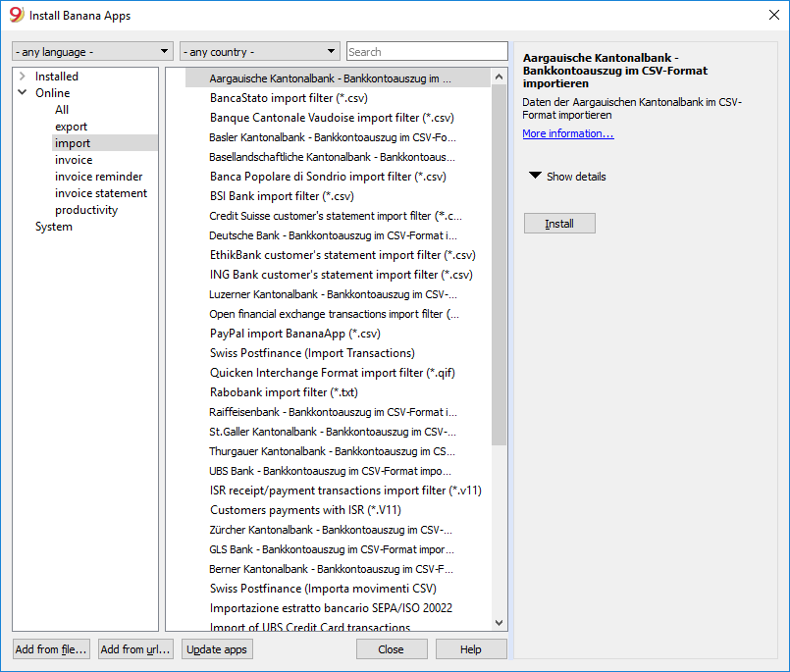This screenshot has height=672, width=790.
Task: Click the app list scrollbar thumb
Action: (x=499, y=265)
